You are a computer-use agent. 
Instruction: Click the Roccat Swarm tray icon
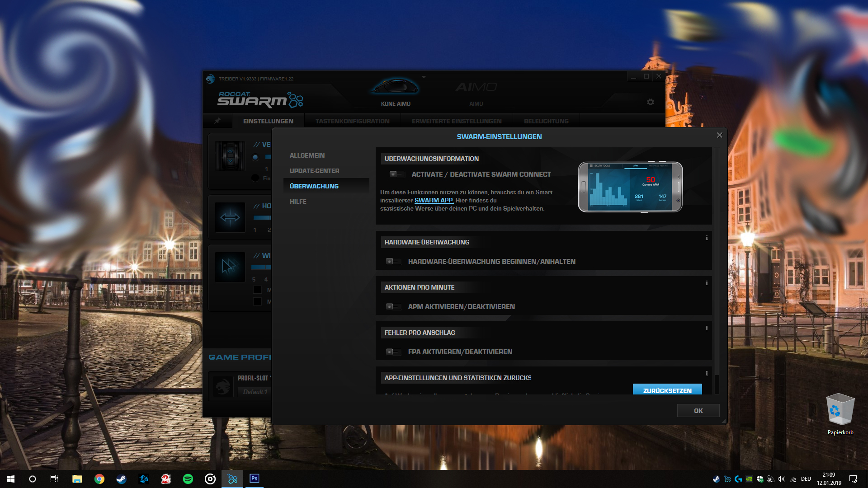pos(727,479)
